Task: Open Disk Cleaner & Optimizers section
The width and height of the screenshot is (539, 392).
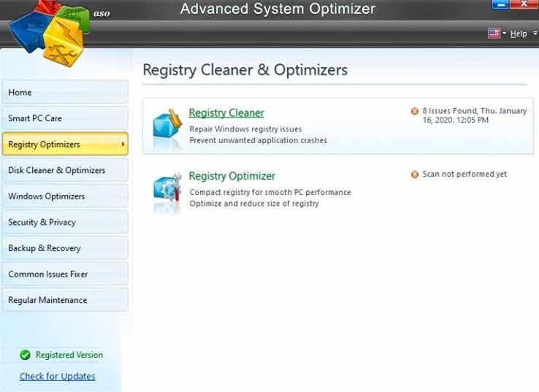Action: 65,170
